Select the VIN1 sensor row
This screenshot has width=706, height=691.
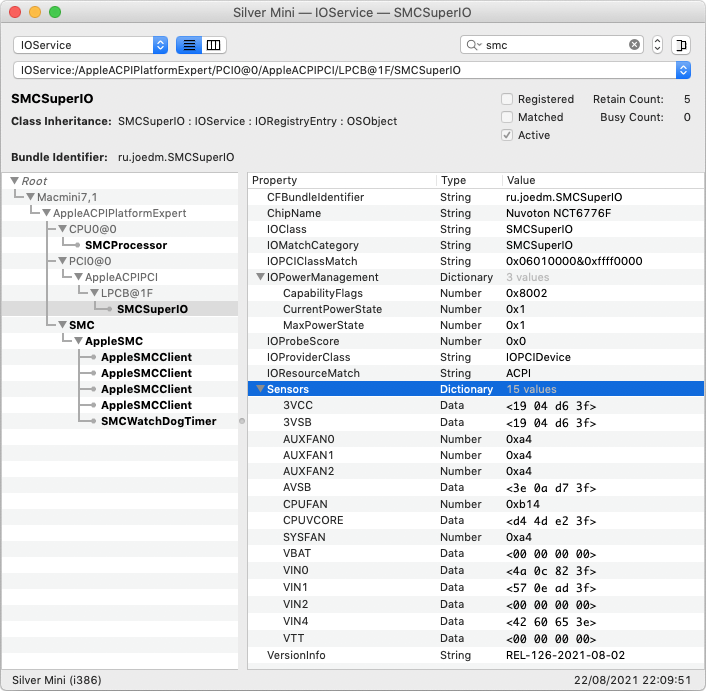click(475, 587)
